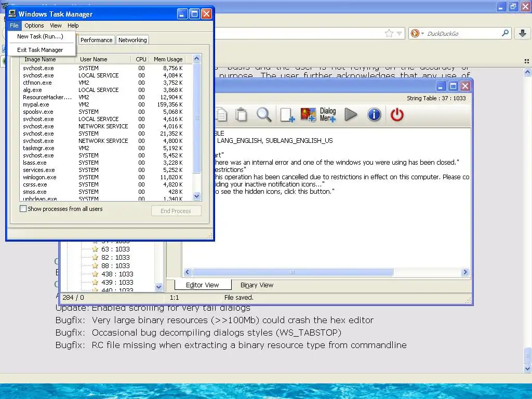
Task: Click the browser downloads arrow icon
Action: 523,33
